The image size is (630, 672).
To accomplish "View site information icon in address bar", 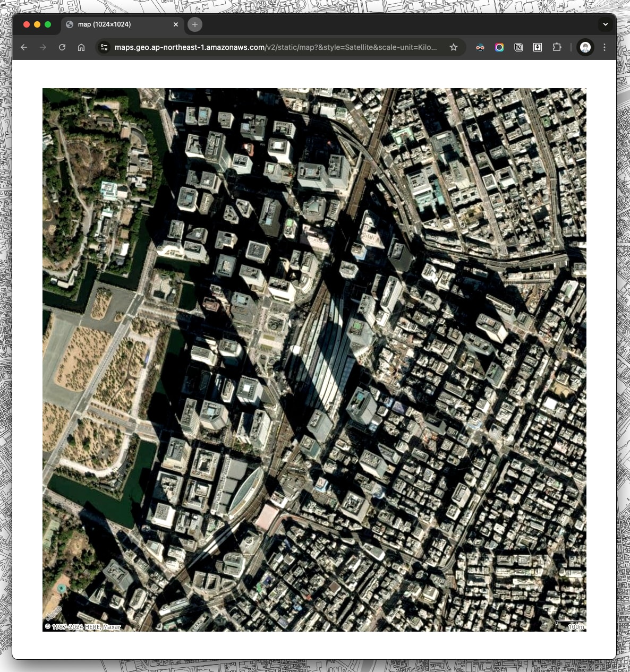I will [x=104, y=47].
